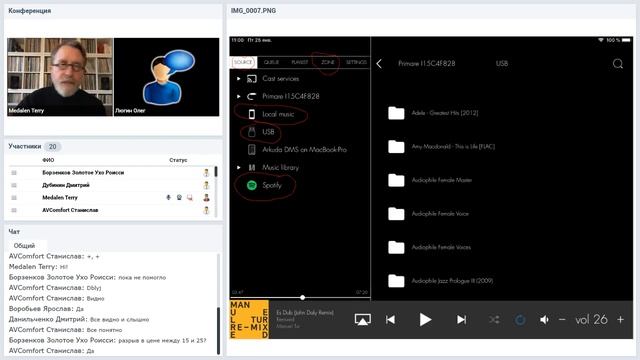This screenshot has width=640, height=360.
Task: Click Medalen Terry screen share status icon
Action: pos(190,198)
